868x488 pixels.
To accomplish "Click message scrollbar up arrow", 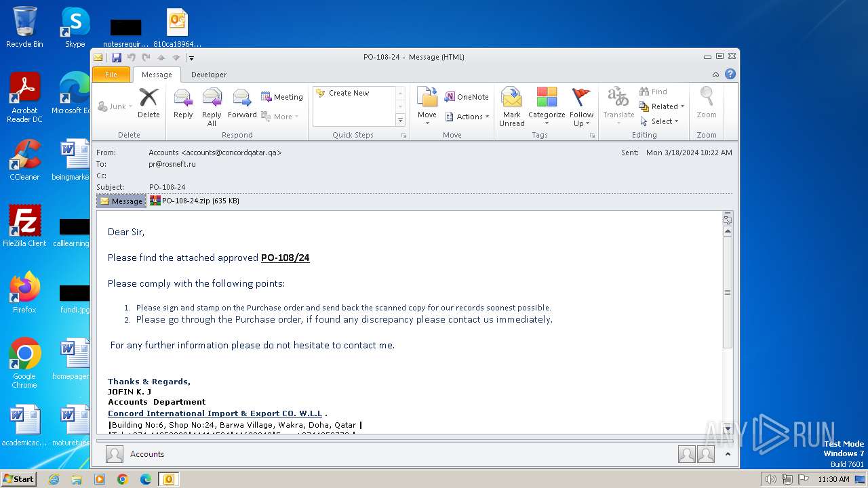I will [x=728, y=232].
